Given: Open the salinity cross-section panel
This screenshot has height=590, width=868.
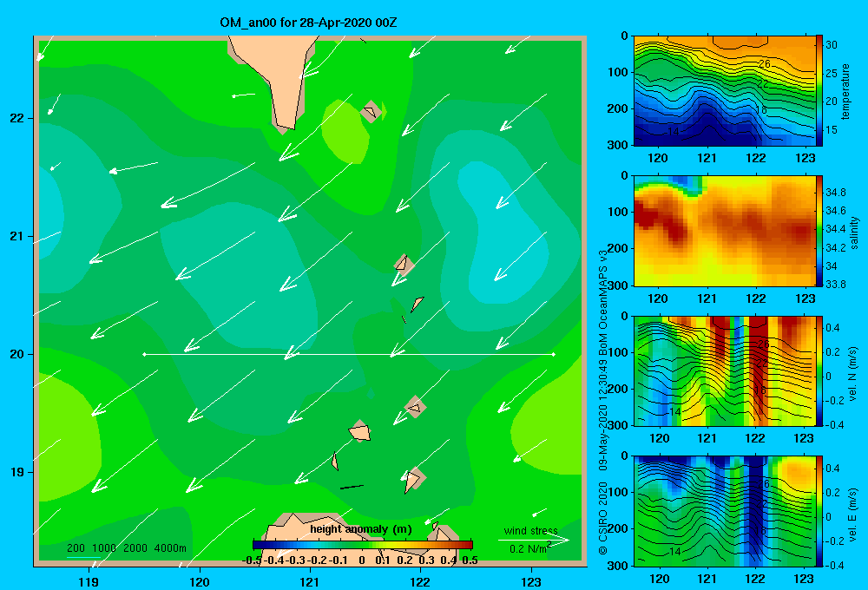Looking at the screenshot, I should coord(724,231).
